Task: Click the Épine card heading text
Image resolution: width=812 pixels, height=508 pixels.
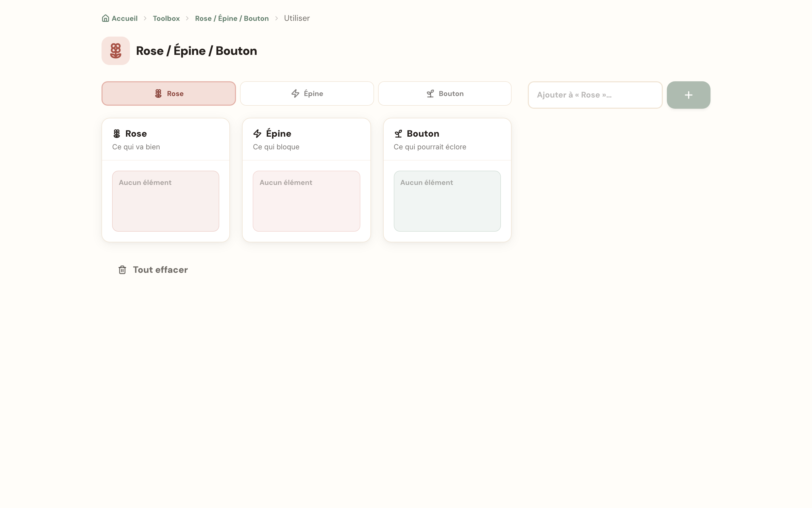Action: 279,133
